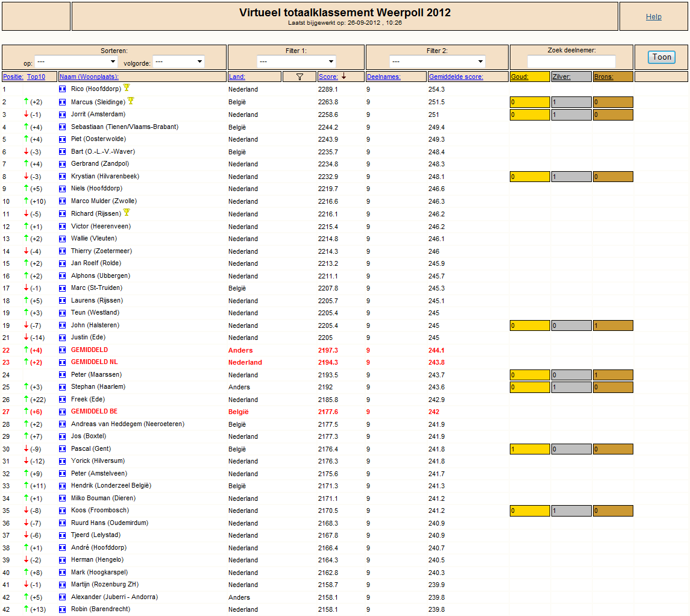Click the name Hendrik (Londerzeel België)

(111, 486)
